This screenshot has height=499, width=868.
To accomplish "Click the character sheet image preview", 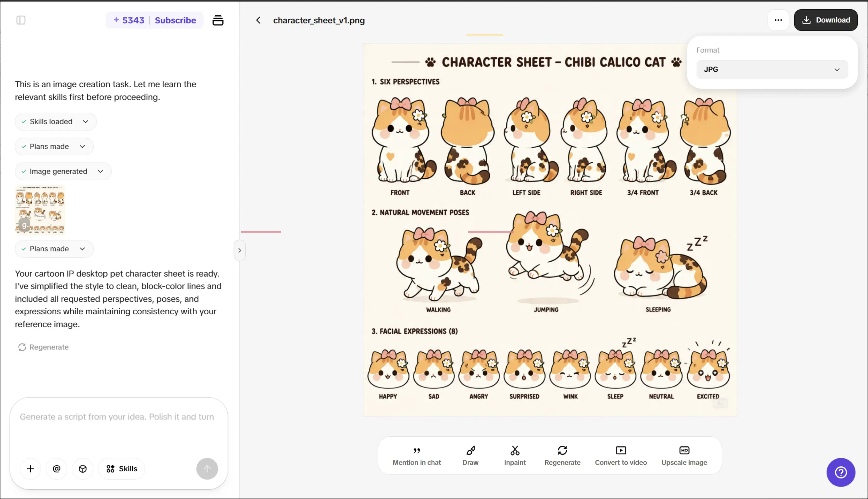I will coord(550,230).
